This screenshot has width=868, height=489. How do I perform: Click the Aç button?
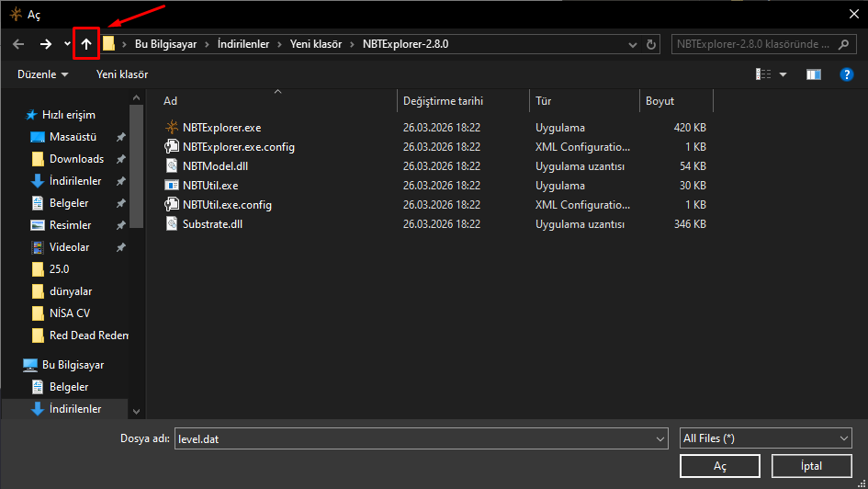(x=719, y=467)
